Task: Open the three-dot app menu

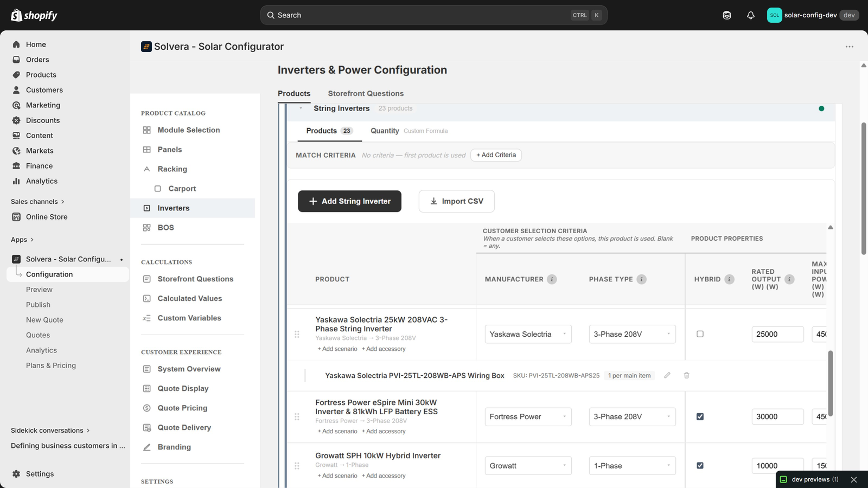Action: click(850, 47)
